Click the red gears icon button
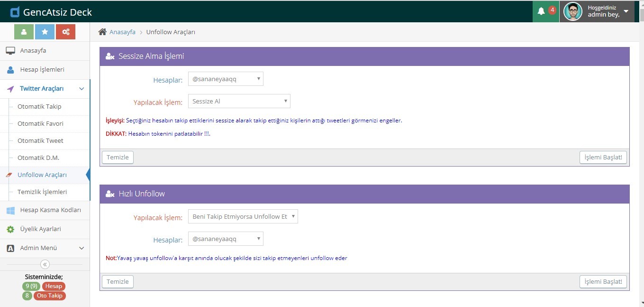 [x=65, y=32]
